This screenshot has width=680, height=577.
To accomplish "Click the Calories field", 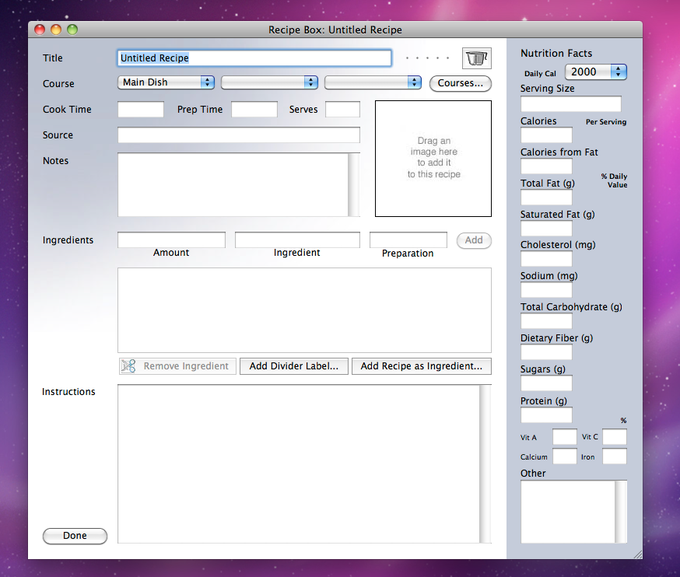I will (x=546, y=135).
